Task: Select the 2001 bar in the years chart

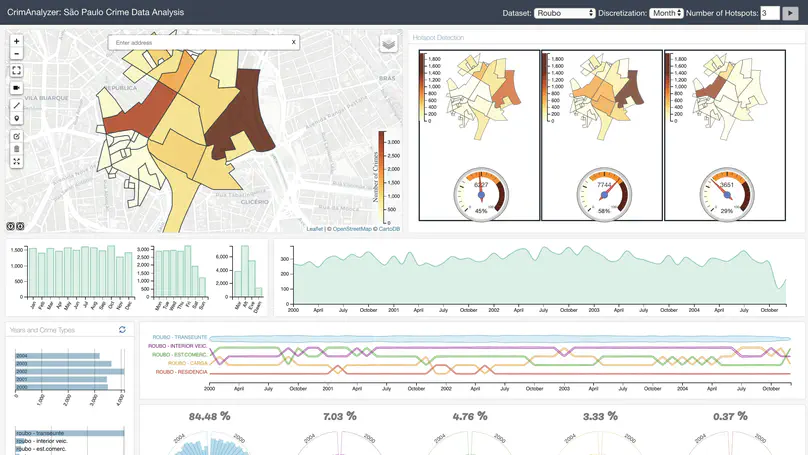Action: coord(61,379)
